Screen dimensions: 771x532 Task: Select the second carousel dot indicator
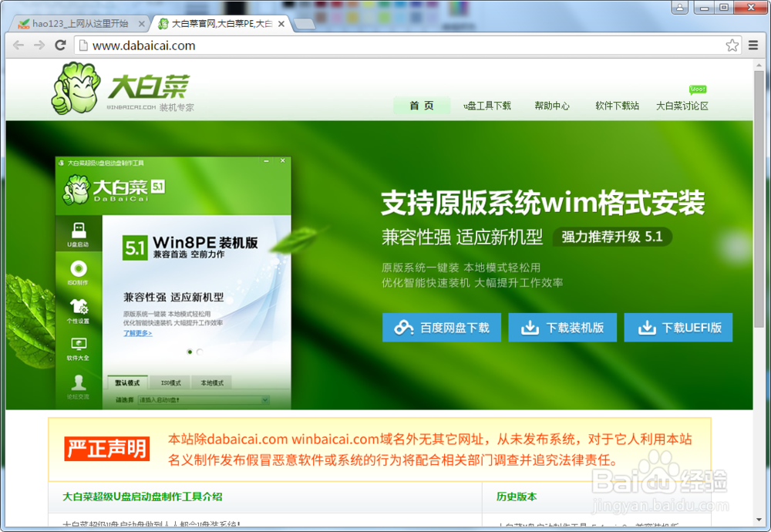pos(200,352)
